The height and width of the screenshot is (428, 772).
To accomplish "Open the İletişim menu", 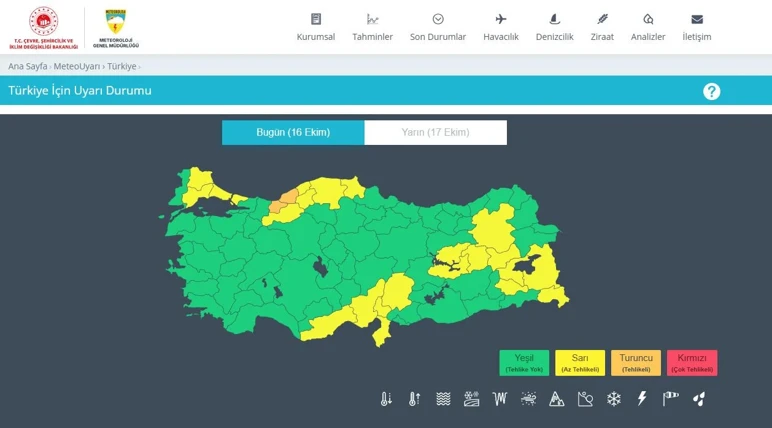I will (697, 28).
